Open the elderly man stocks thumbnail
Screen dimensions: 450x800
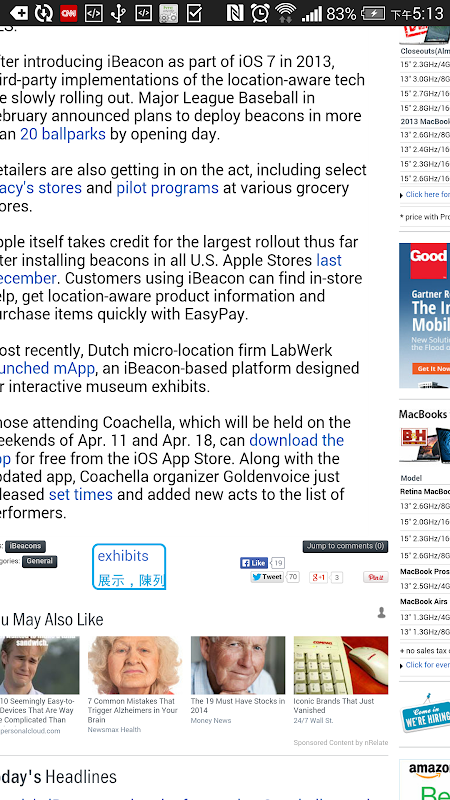point(238,665)
